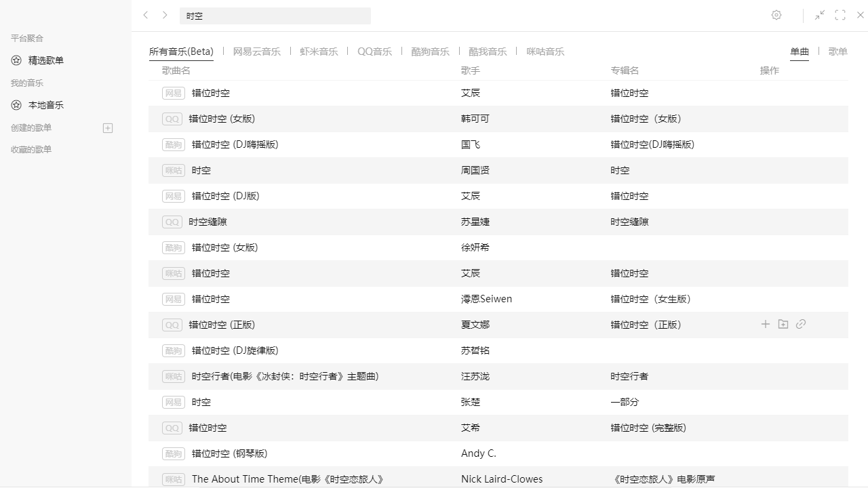Add 错位时空 (正版) to now playing with plus icon

765,324
